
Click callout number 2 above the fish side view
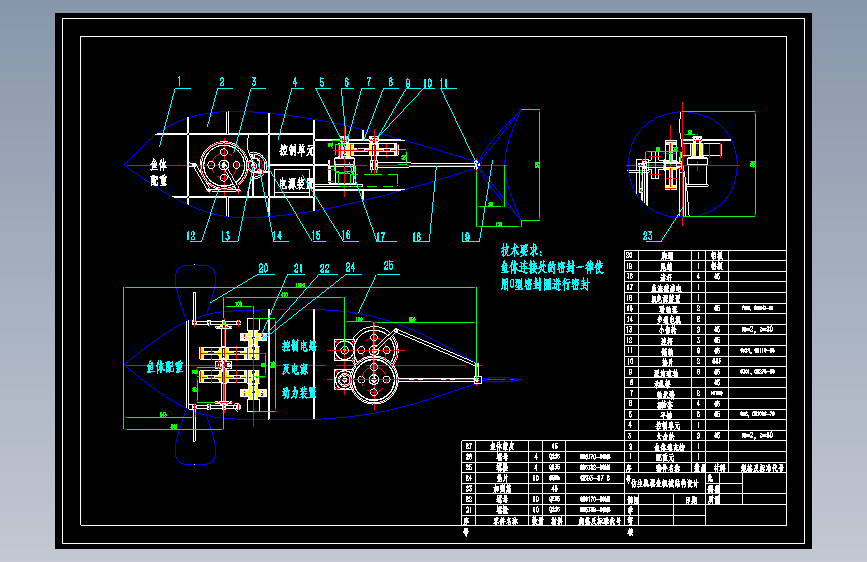point(222,82)
